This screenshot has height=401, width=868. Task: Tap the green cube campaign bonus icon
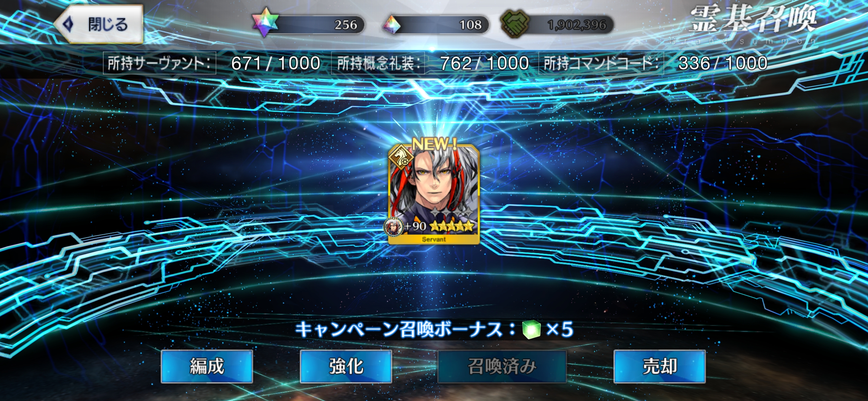pos(531,329)
